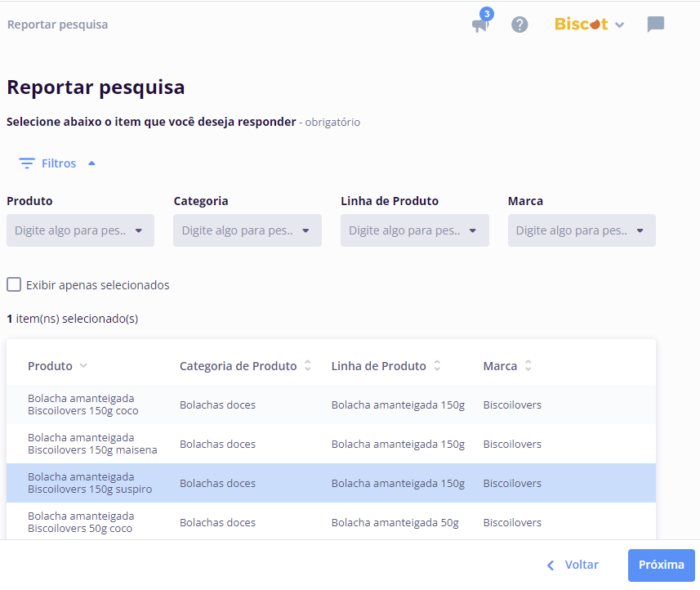Sort by Produto column header
Screen dimensions: 700x590
(58, 366)
